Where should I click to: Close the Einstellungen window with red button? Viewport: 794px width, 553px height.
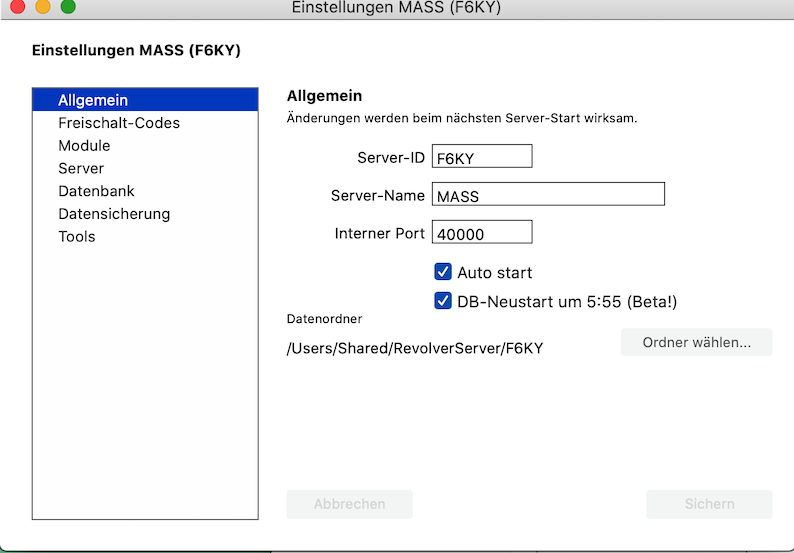point(17,7)
